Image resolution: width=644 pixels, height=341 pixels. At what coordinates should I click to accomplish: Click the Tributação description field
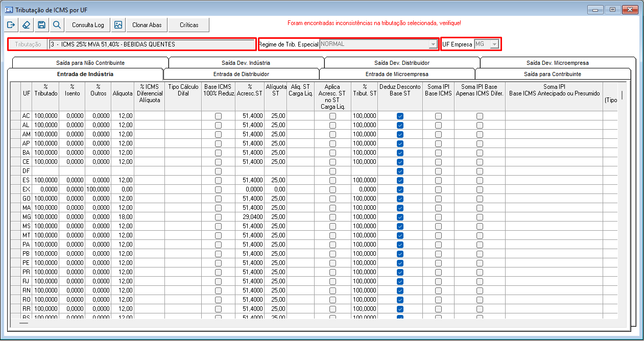pos(152,44)
